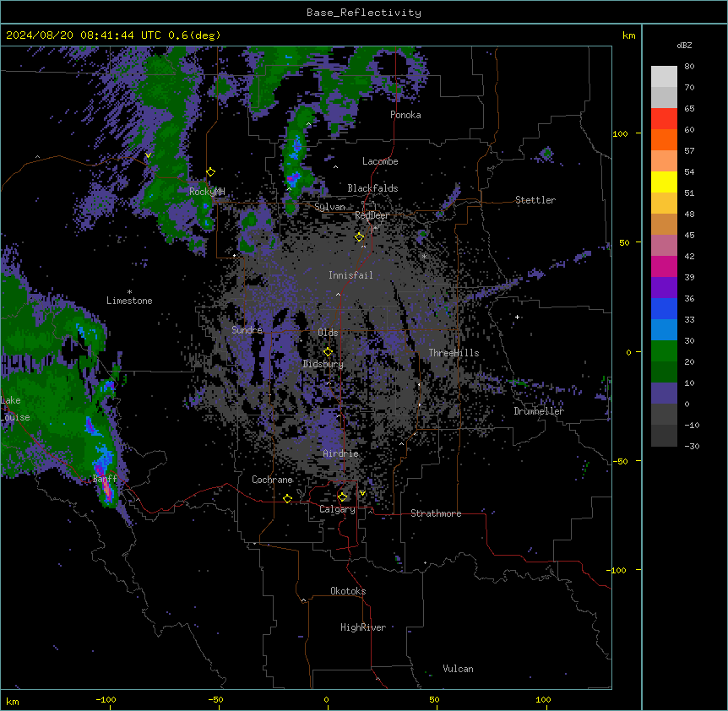The width and height of the screenshot is (728, 711).
Task: Click the yellow V marker northwest of RockyMH
Action: coord(148,155)
